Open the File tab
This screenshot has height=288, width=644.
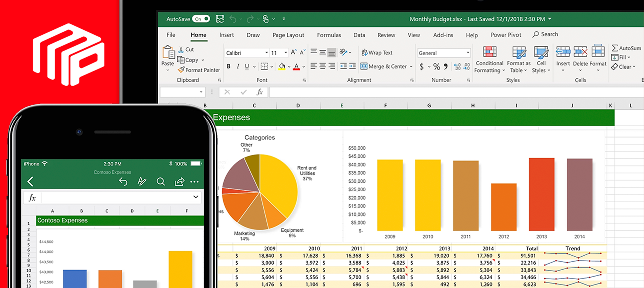pos(171,35)
